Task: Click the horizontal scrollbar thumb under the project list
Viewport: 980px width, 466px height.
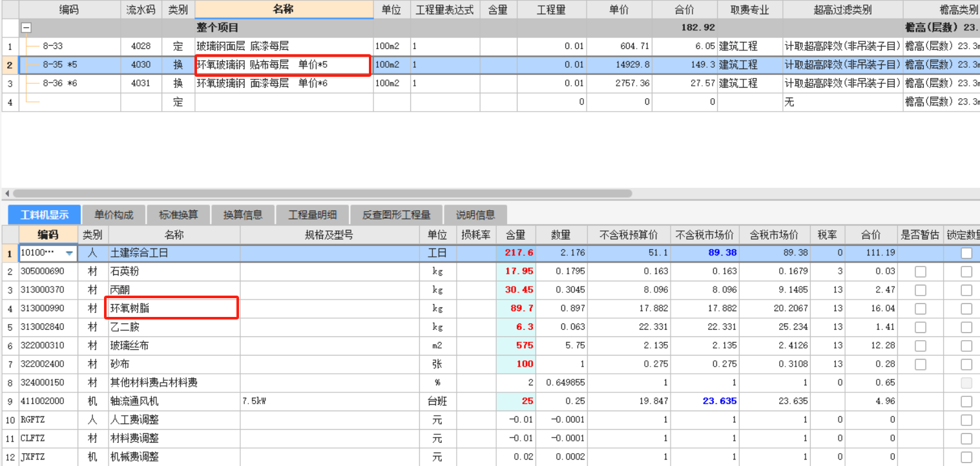Action: (322, 193)
